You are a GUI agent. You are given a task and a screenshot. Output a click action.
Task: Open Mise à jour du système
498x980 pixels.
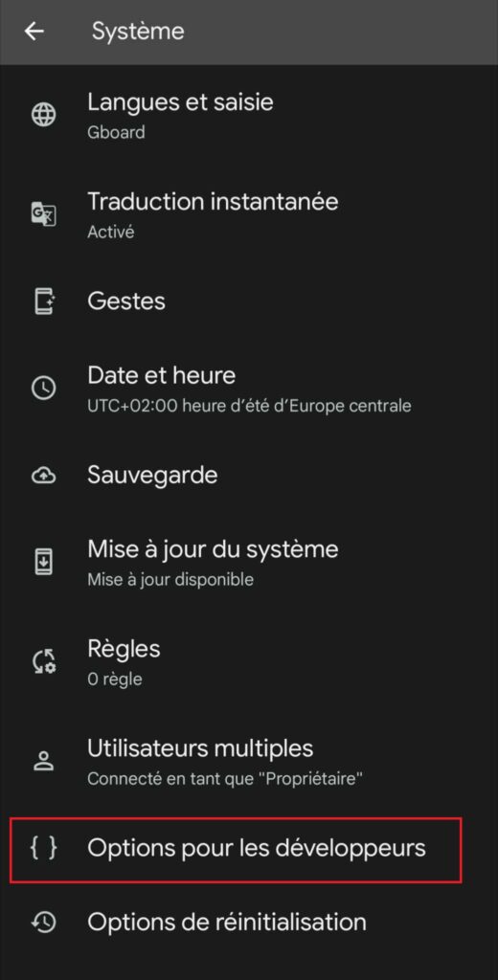[249, 562]
